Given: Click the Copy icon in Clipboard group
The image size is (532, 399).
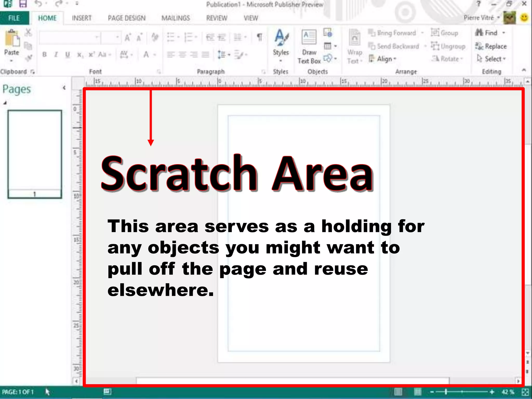Looking at the screenshot, I should (x=28, y=46).
